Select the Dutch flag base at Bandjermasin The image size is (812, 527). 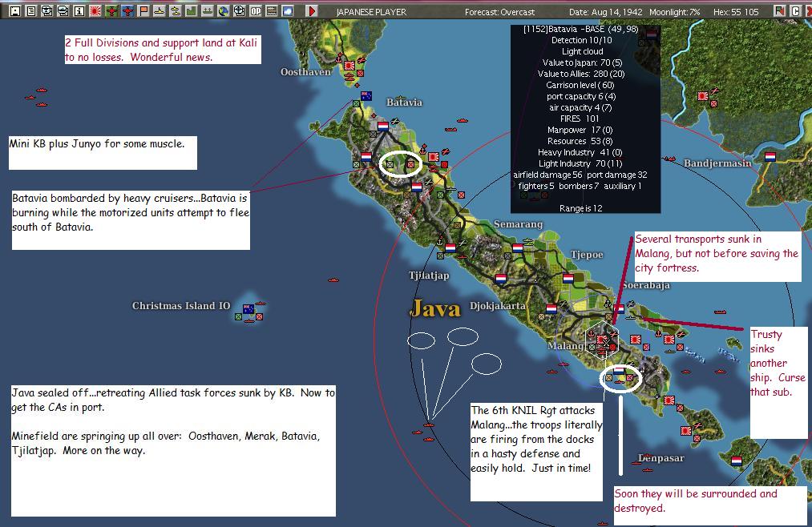click(770, 156)
